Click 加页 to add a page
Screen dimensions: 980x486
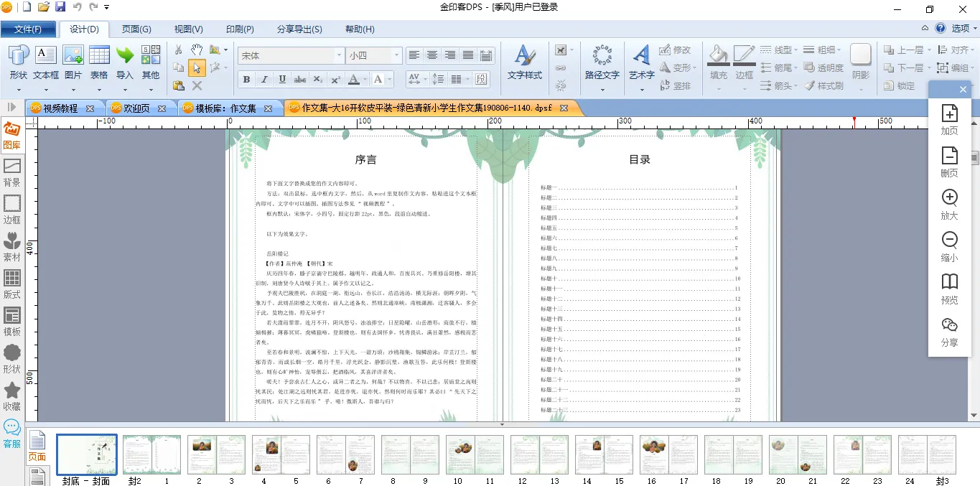coord(949,119)
